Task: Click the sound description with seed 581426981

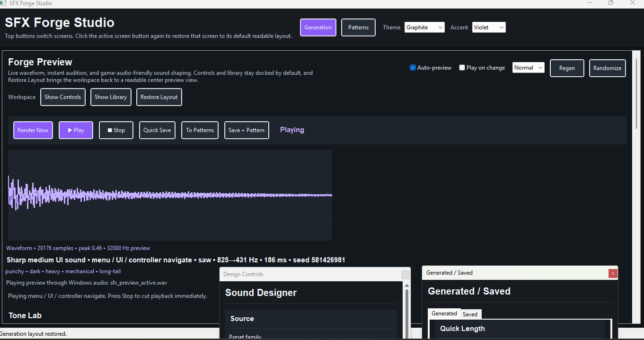Action: (176, 260)
